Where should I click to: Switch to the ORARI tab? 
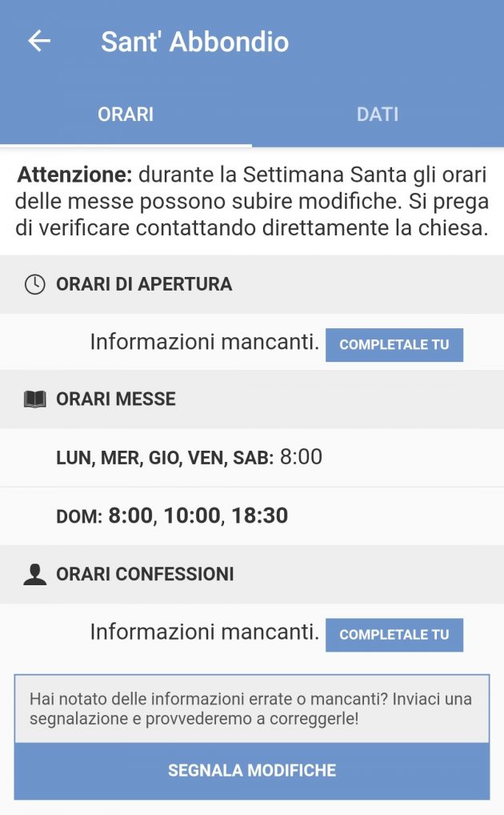[x=126, y=114]
